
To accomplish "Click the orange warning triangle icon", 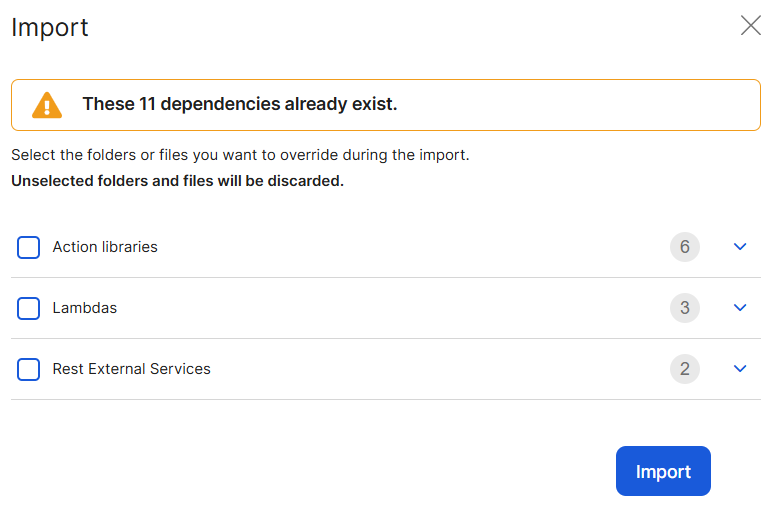I will (47, 105).
